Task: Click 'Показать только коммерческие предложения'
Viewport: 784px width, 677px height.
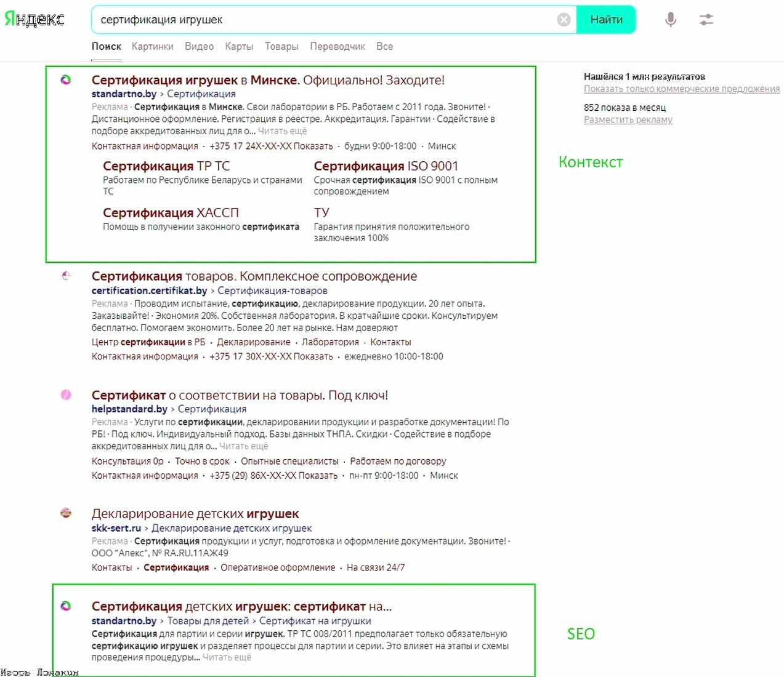Action: click(x=682, y=89)
